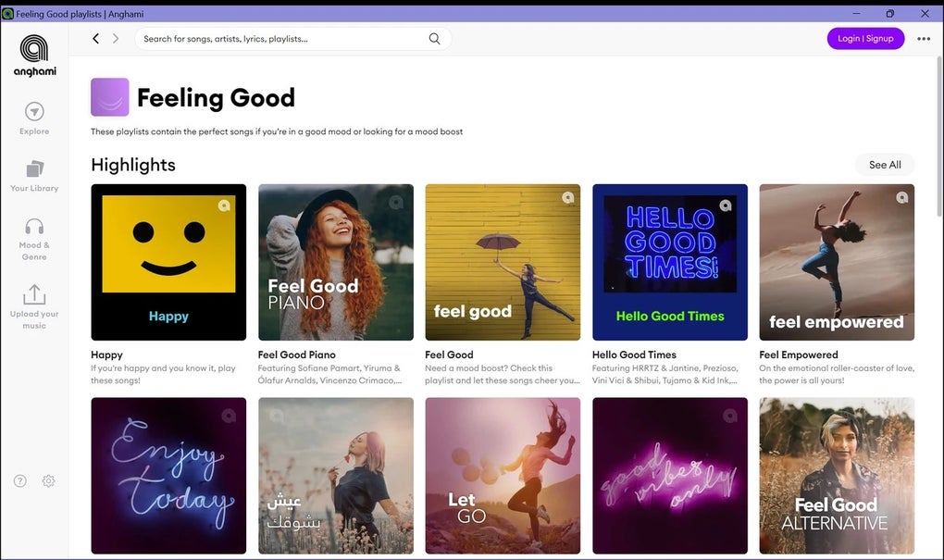Open the three-dot options menu
Image resolution: width=944 pixels, height=560 pixels.
(x=924, y=38)
